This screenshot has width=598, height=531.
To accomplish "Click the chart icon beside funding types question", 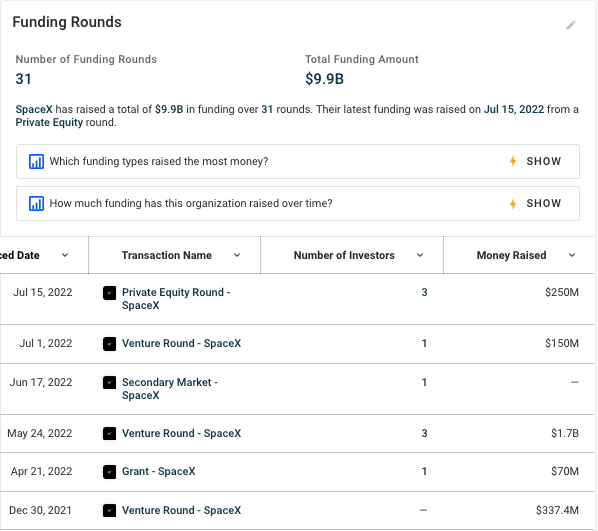I will pyautogui.click(x=36, y=161).
